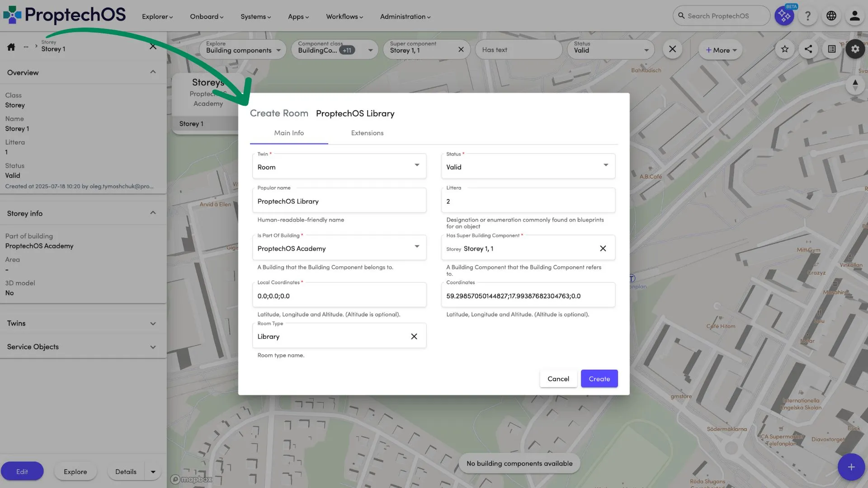Click the Local Coordinates input field
868x488 pixels.
click(339, 296)
